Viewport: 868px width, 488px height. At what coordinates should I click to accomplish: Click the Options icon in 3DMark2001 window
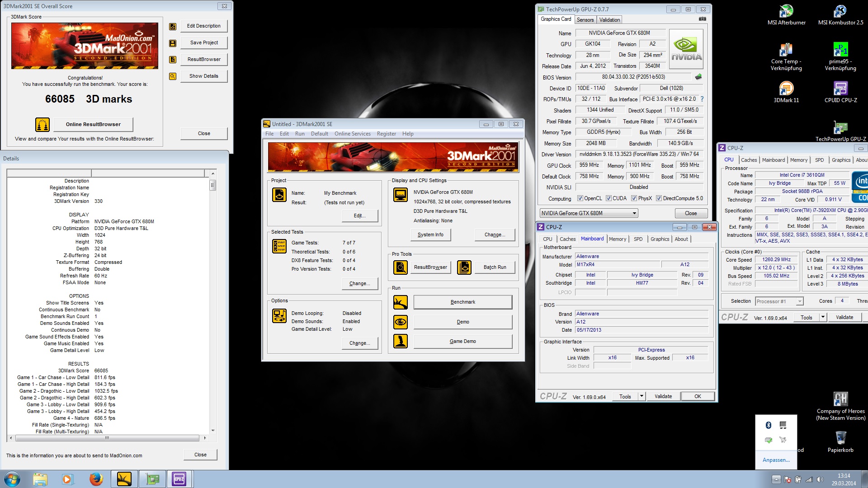pyautogui.click(x=279, y=316)
